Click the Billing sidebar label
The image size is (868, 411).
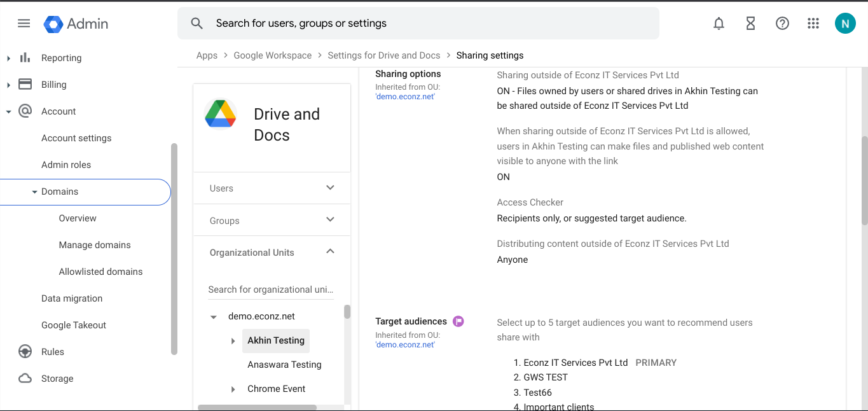point(54,85)
